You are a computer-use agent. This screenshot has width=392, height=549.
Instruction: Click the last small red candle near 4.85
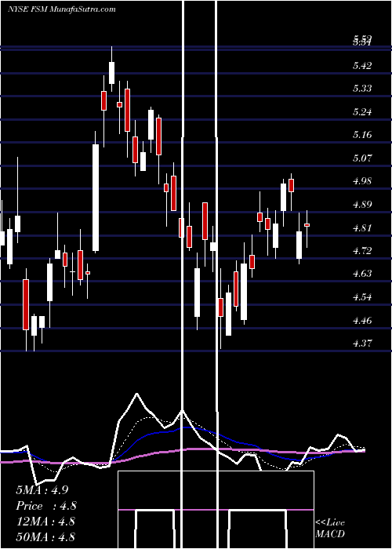(x=307, y=225)
